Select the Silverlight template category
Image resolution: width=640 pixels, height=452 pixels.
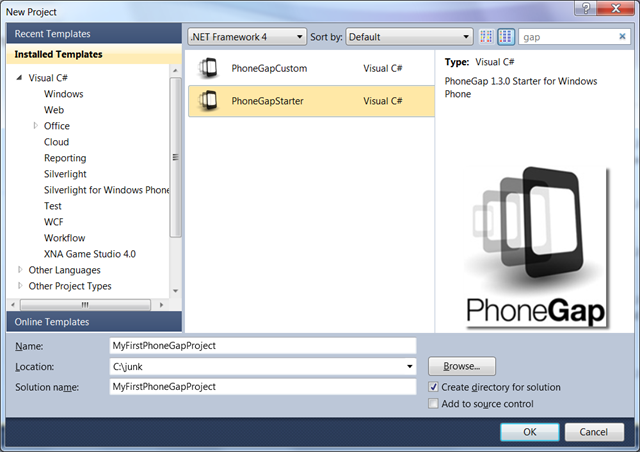pyautogui.click(x=65, y=174)
